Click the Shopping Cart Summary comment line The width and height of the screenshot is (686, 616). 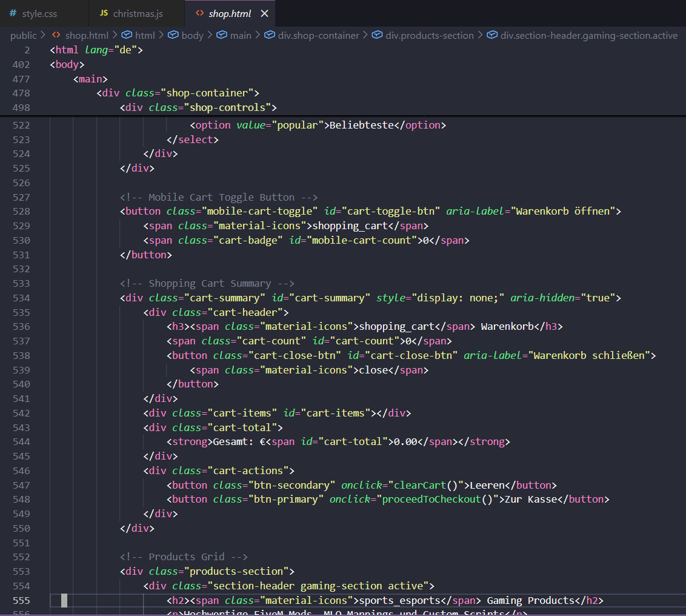[207, 283]
